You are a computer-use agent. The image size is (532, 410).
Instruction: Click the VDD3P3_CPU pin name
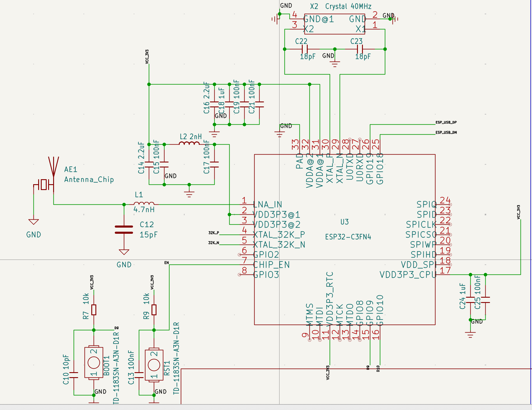tap(408, 275)
